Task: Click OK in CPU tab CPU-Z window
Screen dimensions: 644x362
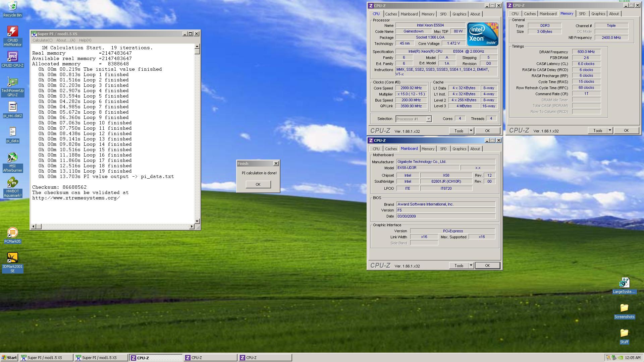Action: 487,131
